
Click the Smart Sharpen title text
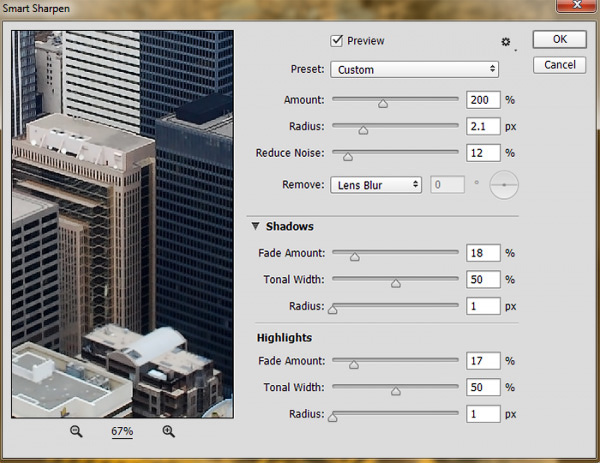(x=36, y=8)
